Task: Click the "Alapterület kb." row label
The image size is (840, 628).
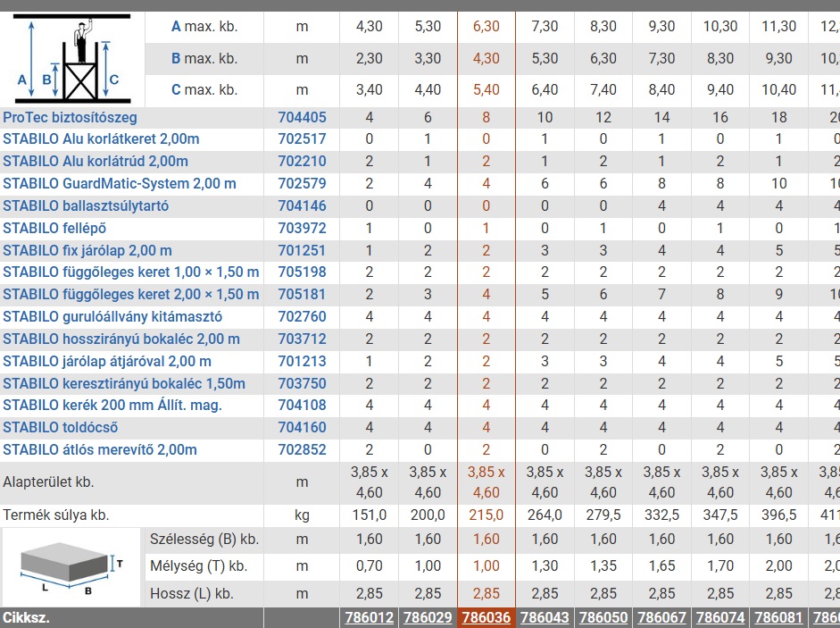Action: 48,482
